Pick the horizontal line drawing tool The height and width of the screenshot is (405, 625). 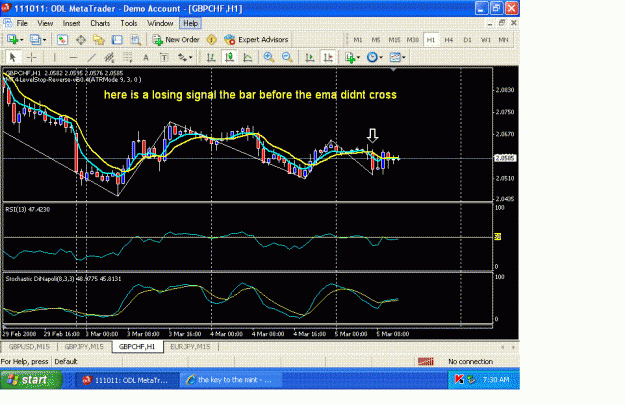pyautogui.click(x=73, y=57)
